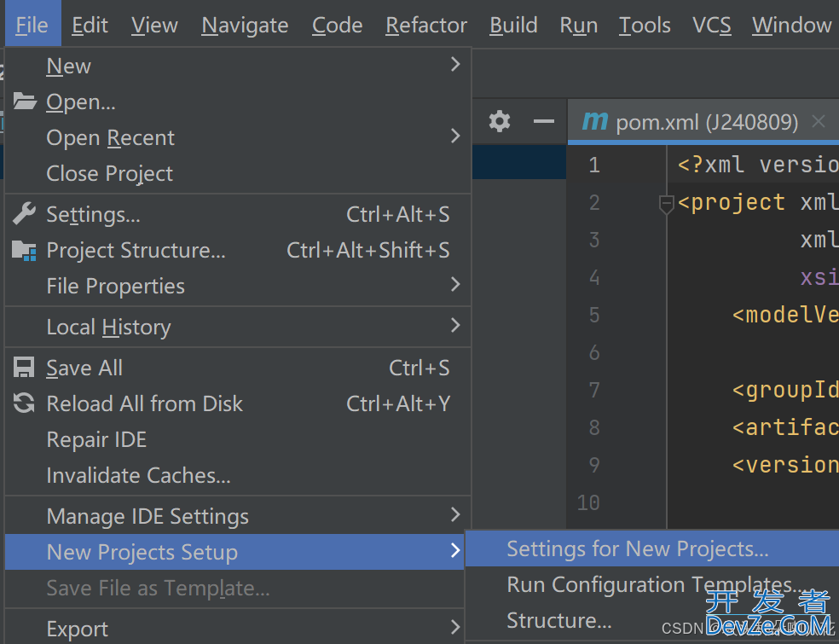
Task: Click line number 5 in the gutter
Action: click(x=594, y=314)
